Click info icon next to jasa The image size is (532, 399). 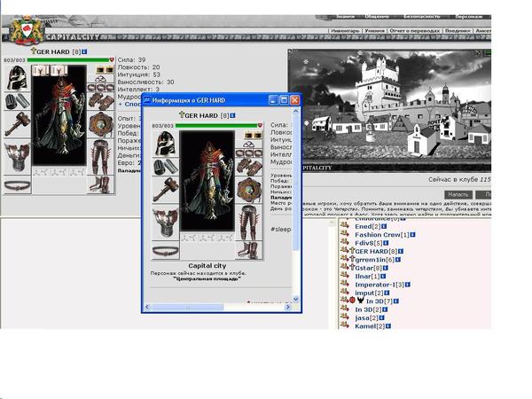click(381, 318)
